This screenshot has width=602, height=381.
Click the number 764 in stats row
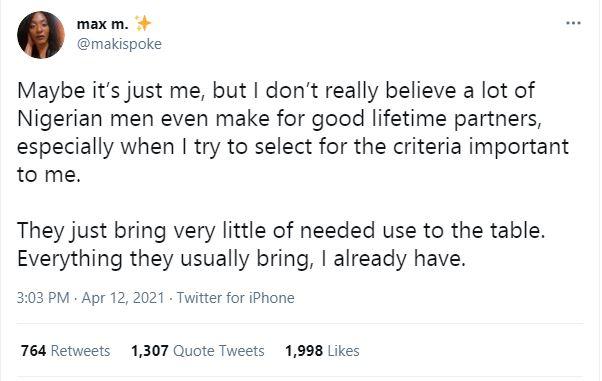[x=33, y=351]
